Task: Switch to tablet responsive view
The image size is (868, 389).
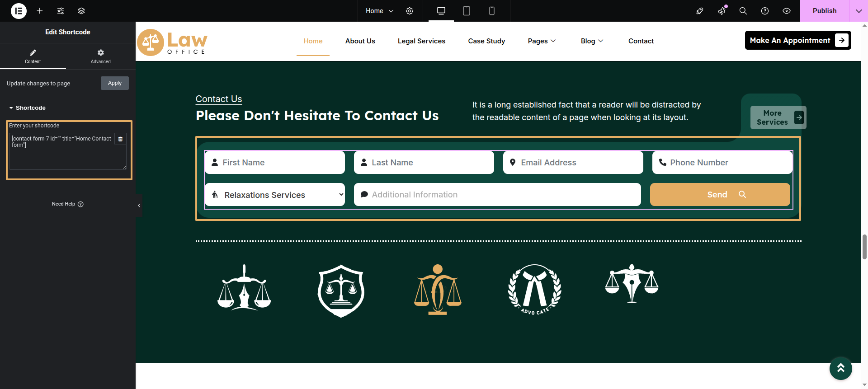Action: tap(467, 11)
